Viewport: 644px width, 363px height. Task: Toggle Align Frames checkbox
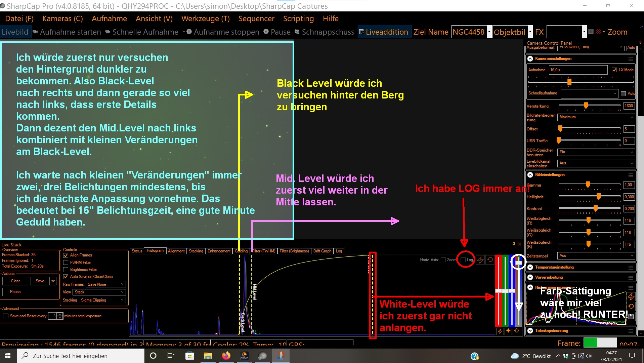66,255
